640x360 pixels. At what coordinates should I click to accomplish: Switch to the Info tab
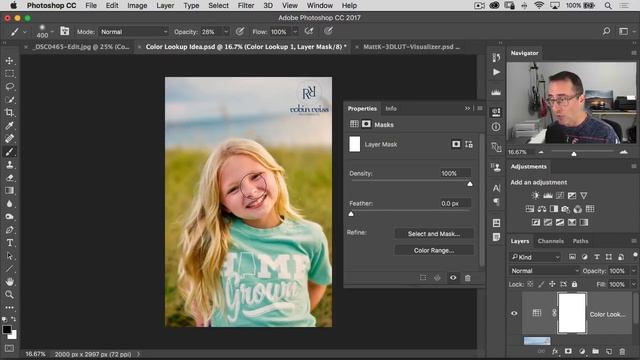click(x=391, y=109)
